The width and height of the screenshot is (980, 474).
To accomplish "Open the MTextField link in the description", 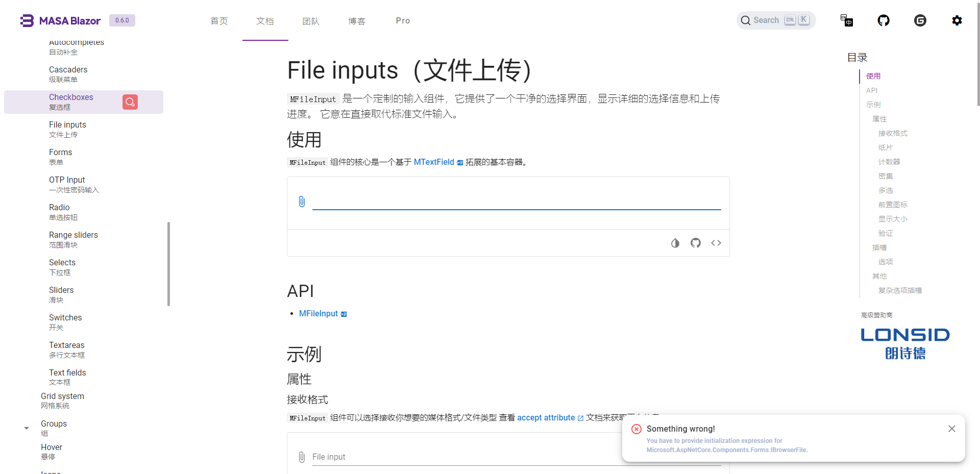I will click(434, 162).
